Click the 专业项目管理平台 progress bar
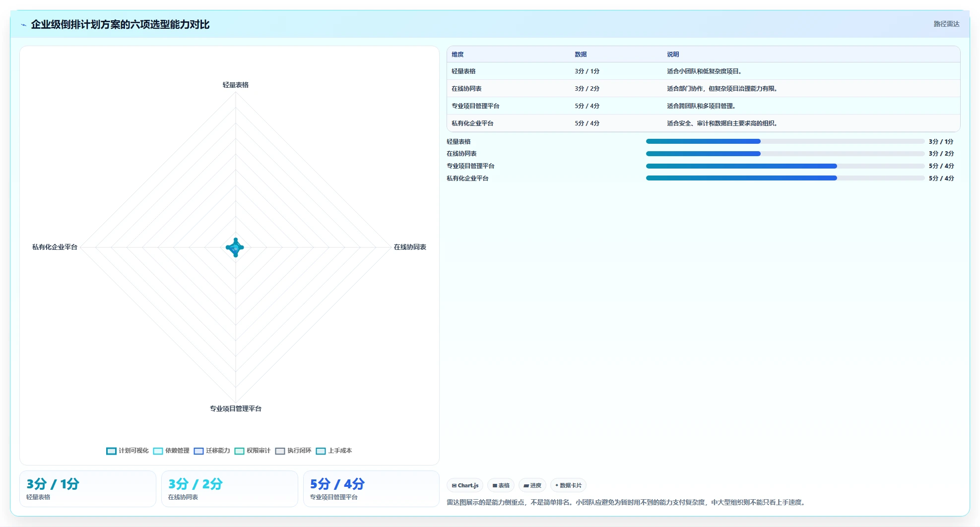Viewport: 980px width, 527px height. click(x=785, y=166)
